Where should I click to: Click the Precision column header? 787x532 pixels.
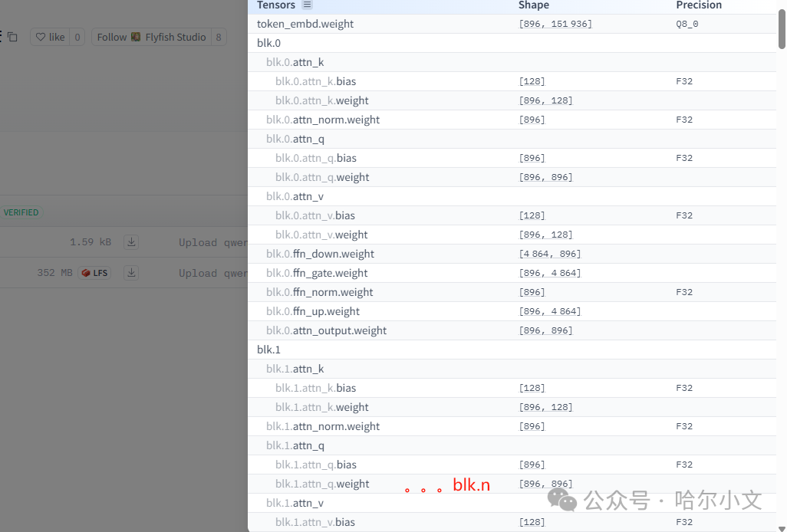(x=699, y=5)
